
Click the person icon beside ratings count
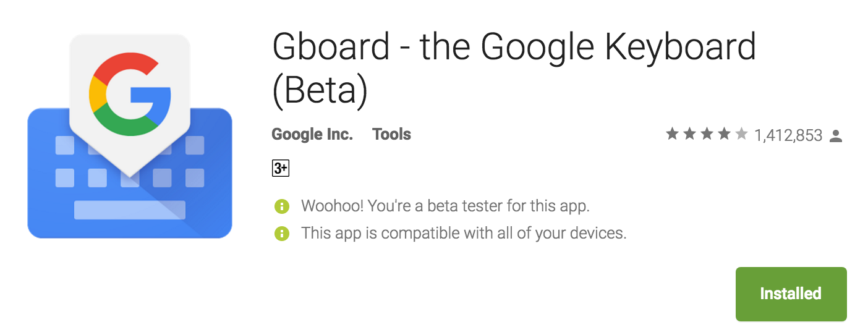click(x=836, y=135)
